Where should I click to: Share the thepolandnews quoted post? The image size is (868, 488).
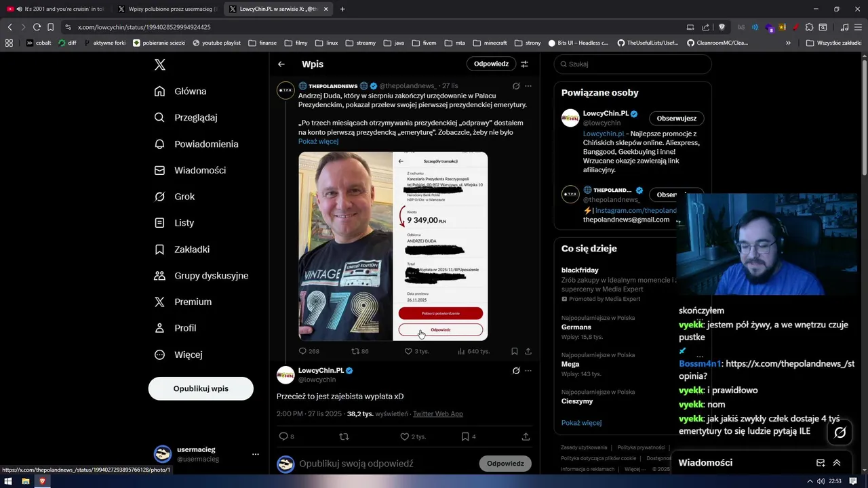pos(528,351)
